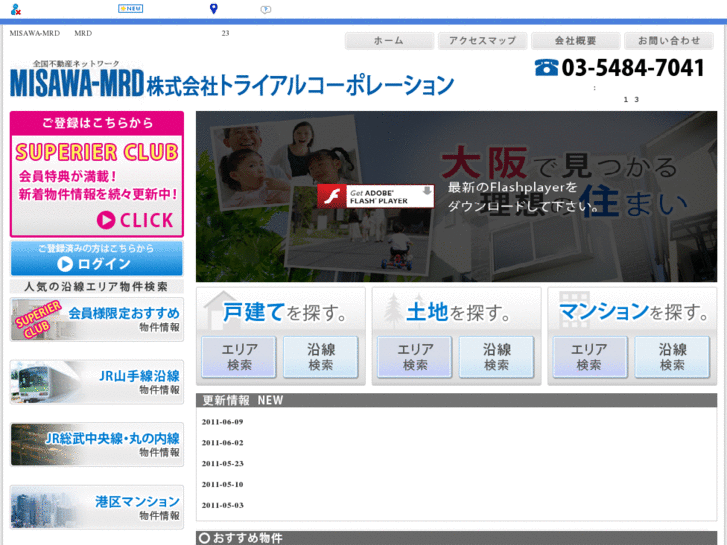Click the blue map pin icon
727x545 pixels.
coord(213,8)
